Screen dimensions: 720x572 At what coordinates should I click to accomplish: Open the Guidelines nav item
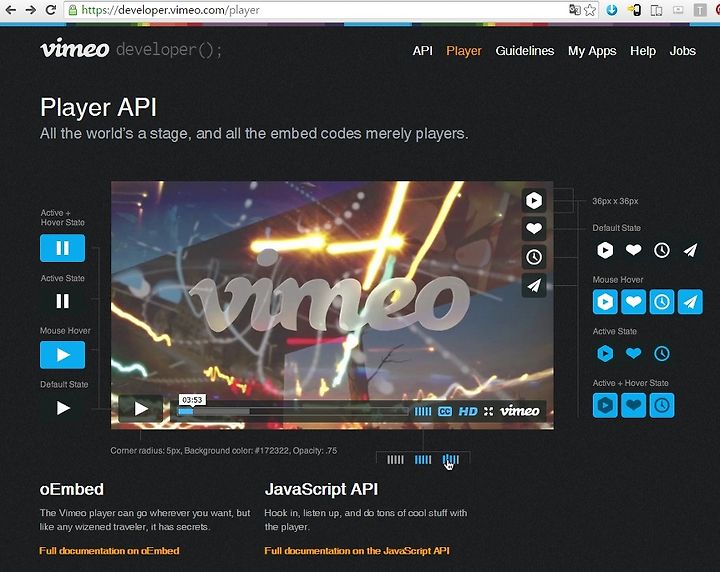point(524,50)
